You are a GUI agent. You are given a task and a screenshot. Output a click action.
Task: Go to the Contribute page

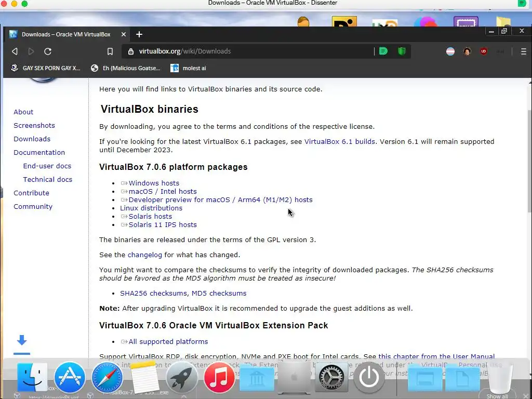[31, 193]
